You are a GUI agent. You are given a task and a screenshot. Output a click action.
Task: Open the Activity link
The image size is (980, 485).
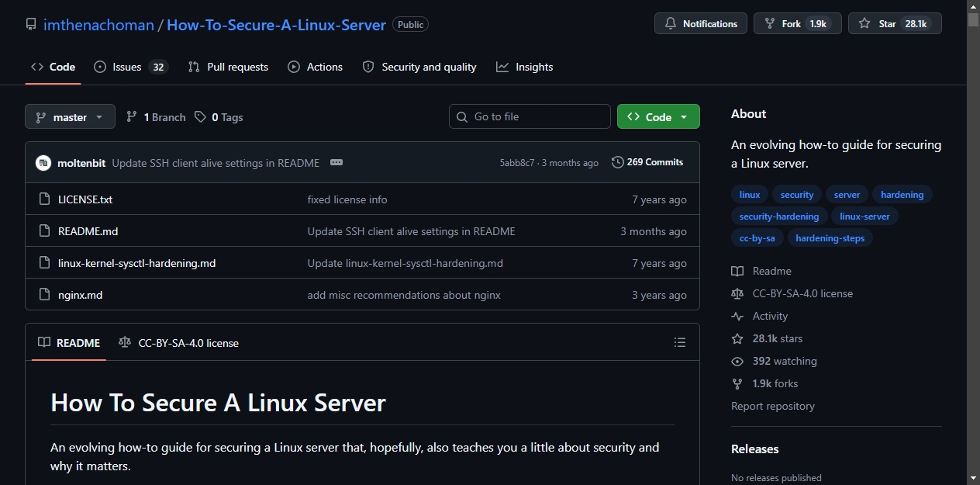coord(760,316)
